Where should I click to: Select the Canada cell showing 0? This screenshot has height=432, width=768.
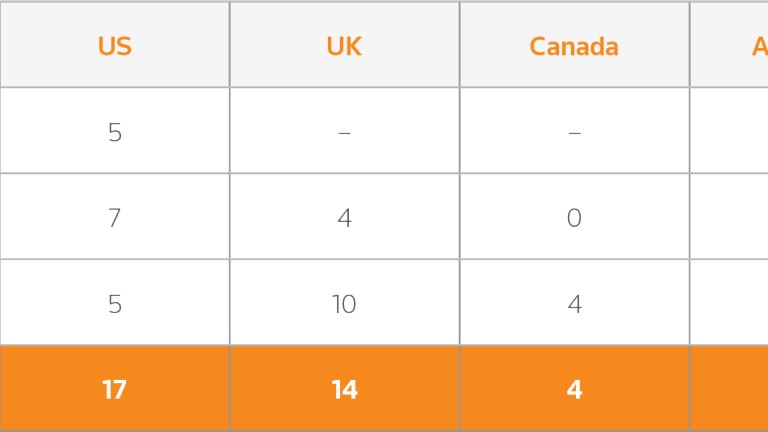pyautogui.click(x=574, y=218)
